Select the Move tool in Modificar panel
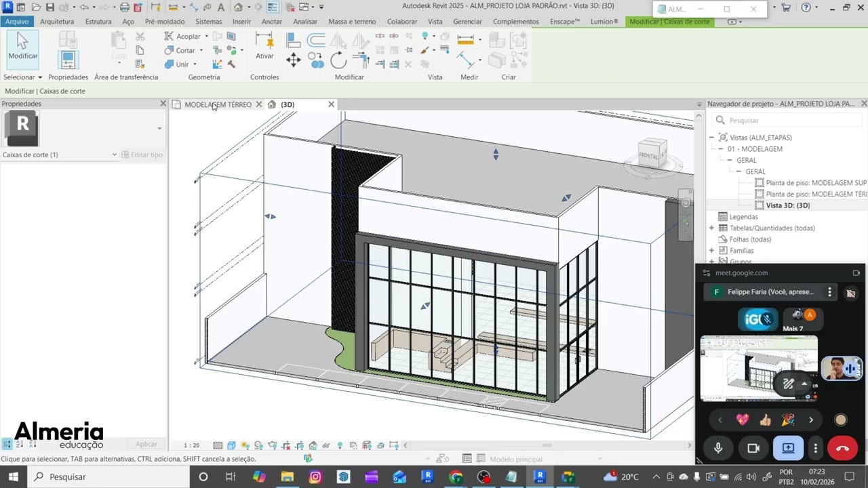868x488 pixels. click(293, 60)
